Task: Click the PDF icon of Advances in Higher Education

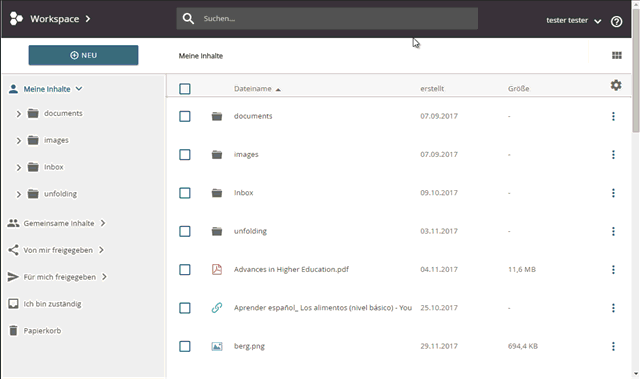Action: (217, 269)
